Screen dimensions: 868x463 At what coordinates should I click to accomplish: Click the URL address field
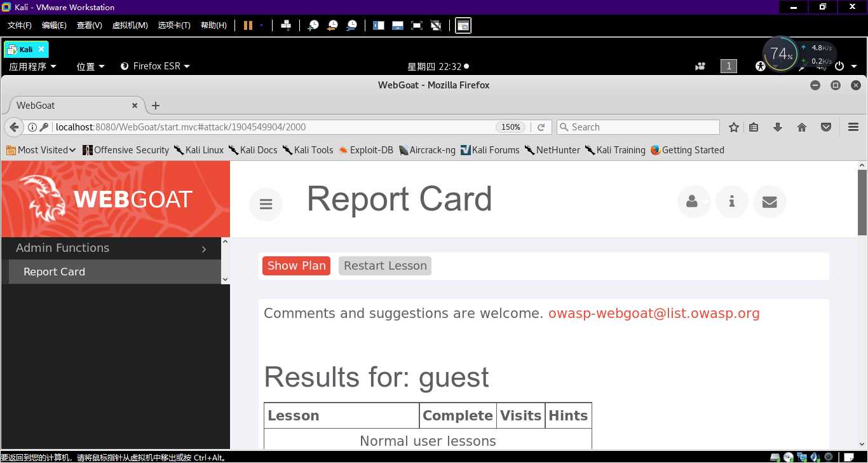click(x=273, y=127)
